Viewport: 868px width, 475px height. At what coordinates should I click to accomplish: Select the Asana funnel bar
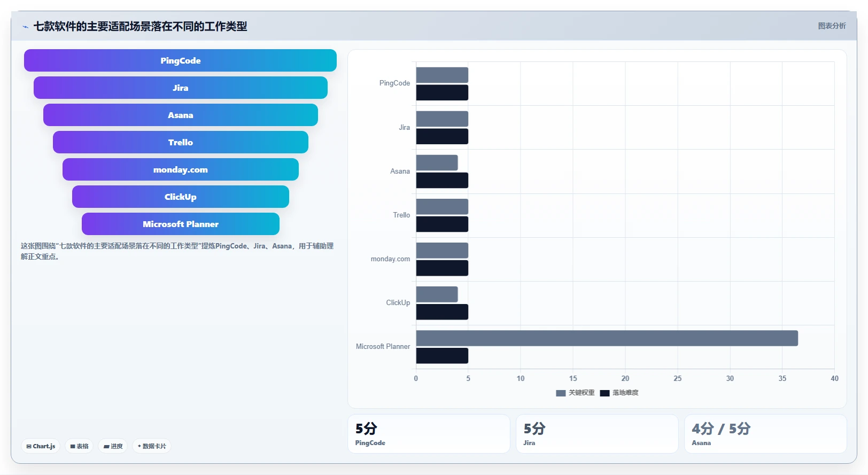[180, 115]
